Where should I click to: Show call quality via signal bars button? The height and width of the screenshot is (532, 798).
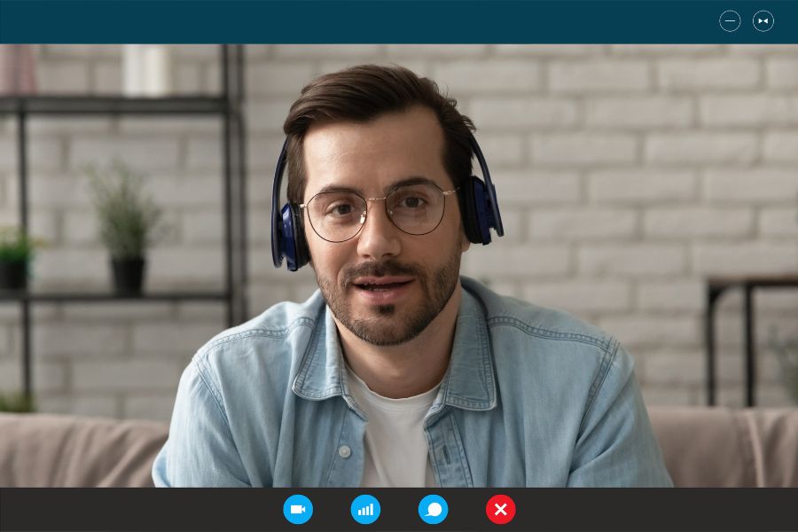point(365,509)
